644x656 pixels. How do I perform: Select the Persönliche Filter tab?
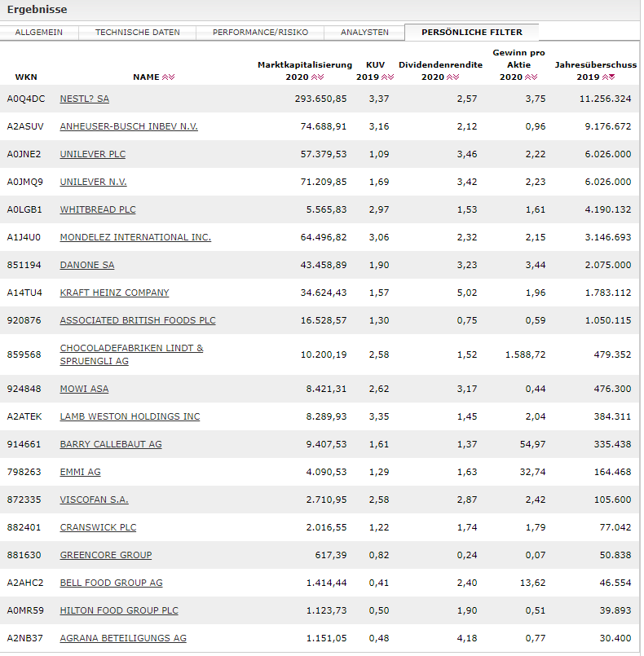pyautogui.click(x=472, y=33)
